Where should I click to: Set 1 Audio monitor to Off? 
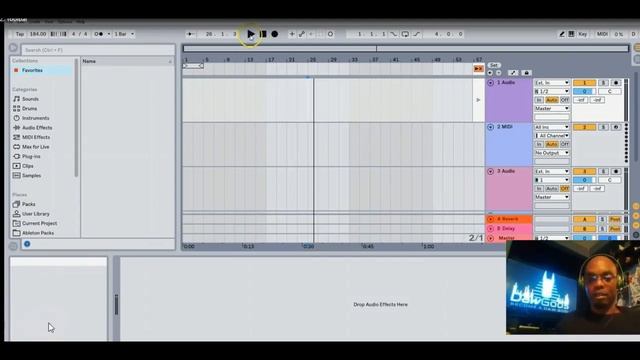pyautogui.click(x=564, y=100)
